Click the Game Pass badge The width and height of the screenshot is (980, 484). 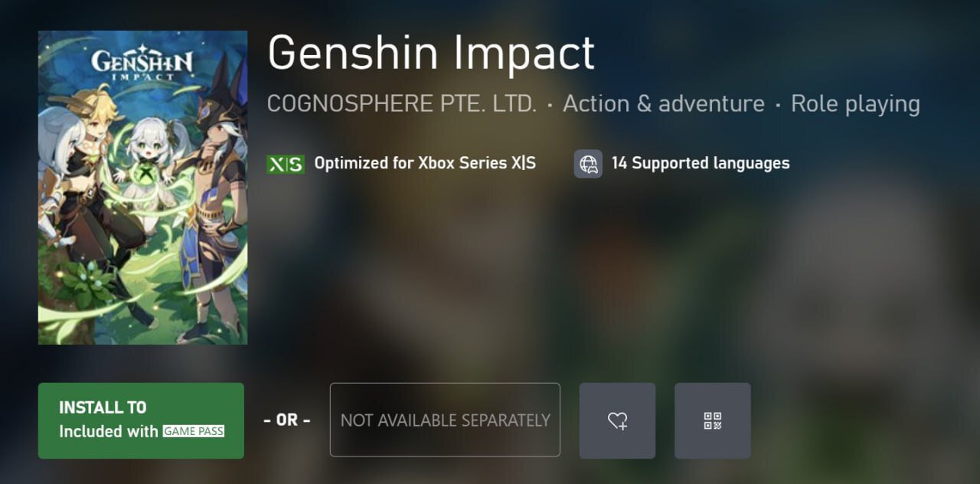coord(194,431)
